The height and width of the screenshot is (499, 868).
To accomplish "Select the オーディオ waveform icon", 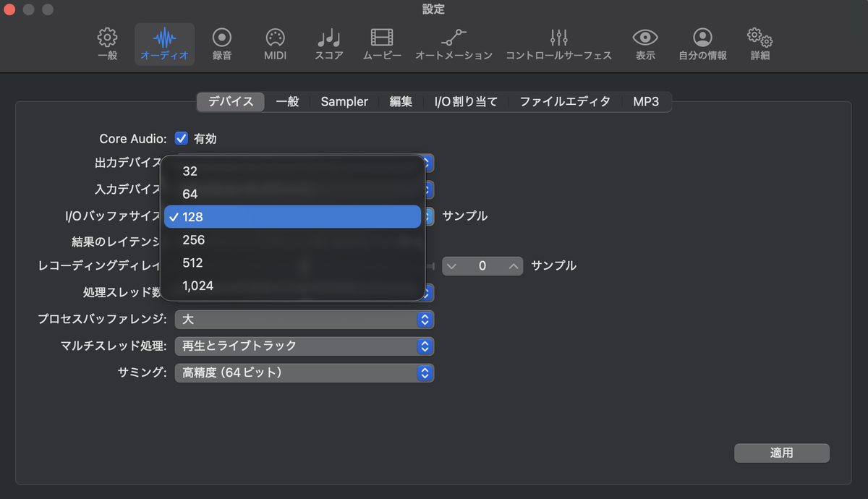I will (165, 44).
